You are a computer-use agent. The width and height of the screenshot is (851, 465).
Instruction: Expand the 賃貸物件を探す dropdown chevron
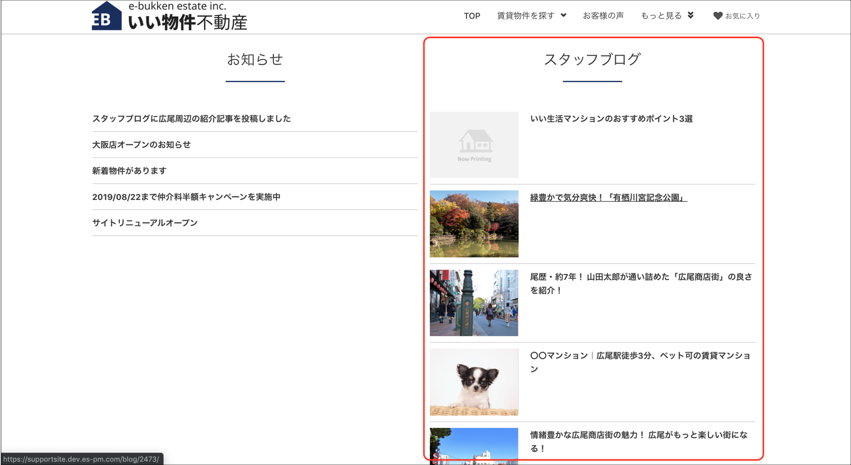[563, 16]
